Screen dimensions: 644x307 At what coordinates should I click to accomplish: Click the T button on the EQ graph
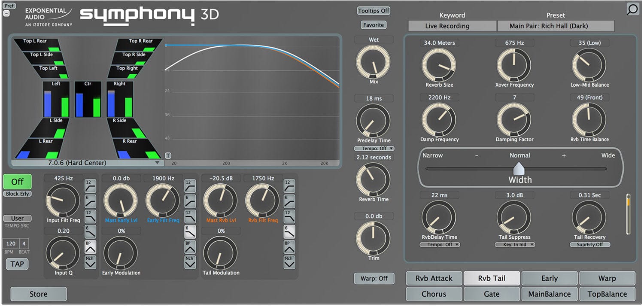tap(168, 155)
